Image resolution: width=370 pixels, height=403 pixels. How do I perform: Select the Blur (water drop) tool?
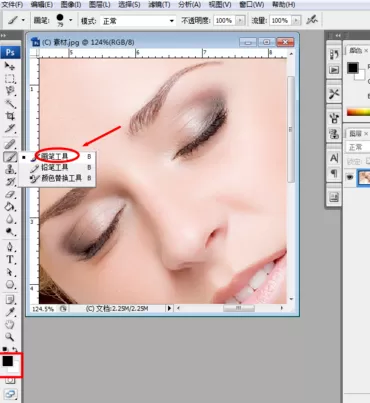point(10,219)
